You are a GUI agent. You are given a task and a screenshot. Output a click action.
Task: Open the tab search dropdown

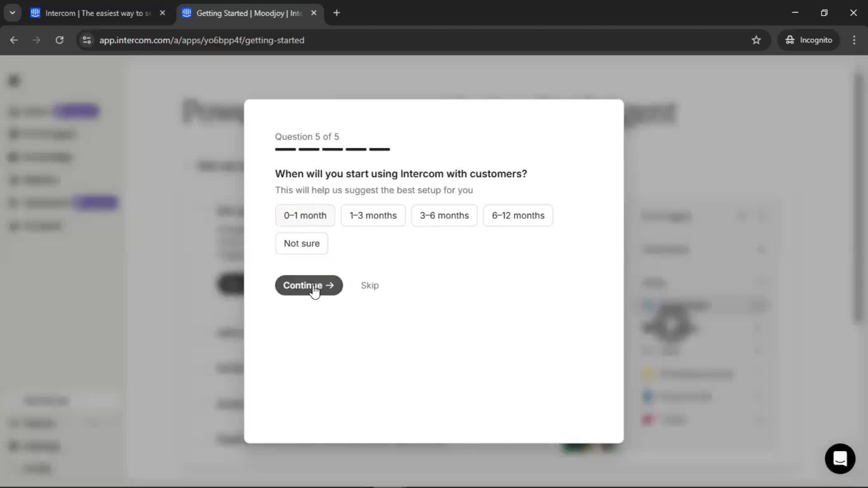[x=13, y=13]
